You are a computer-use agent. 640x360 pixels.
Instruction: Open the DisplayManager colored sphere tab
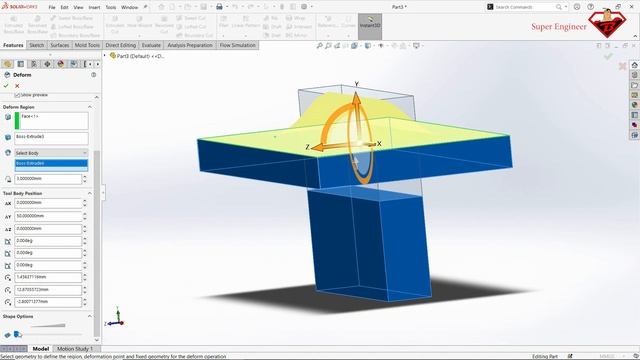(x=60, y=64)
